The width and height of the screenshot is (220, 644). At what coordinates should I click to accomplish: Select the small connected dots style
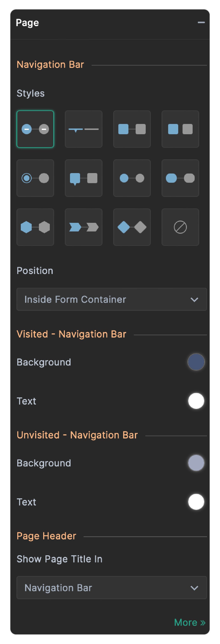pos(132,178)
